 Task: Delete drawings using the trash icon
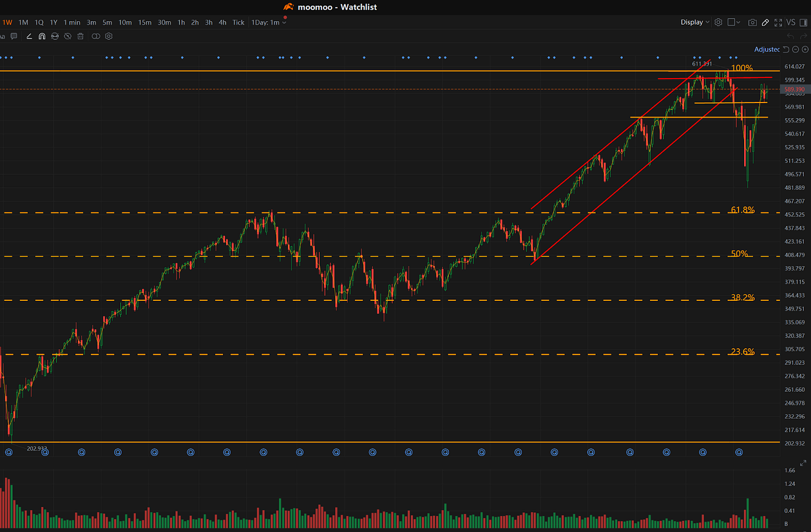[x=80, y=36]
